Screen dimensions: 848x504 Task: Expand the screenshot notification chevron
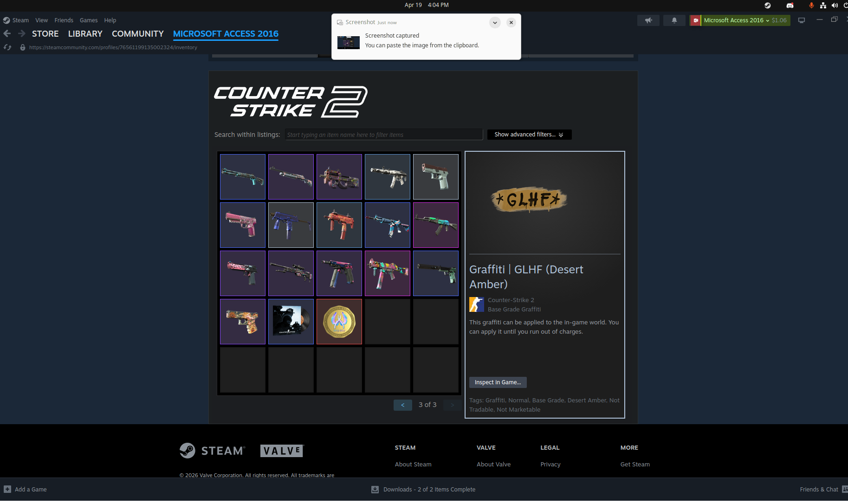495,22
